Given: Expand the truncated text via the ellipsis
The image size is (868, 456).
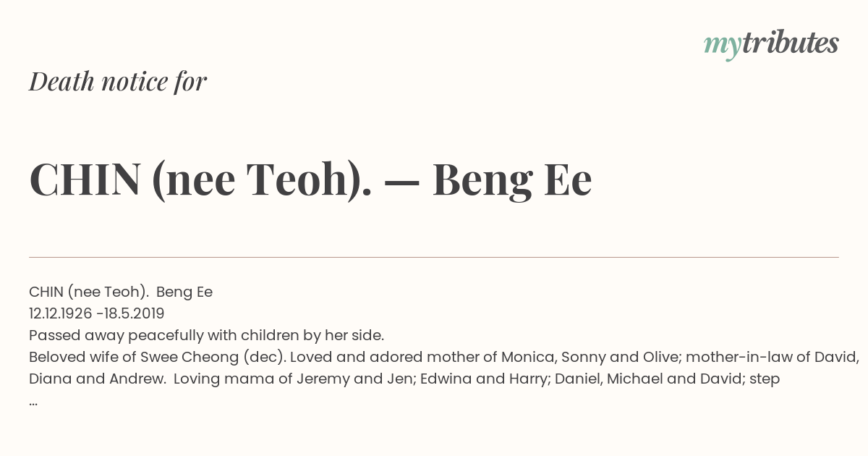Looking at the screenshot, I should coord(33,402).
